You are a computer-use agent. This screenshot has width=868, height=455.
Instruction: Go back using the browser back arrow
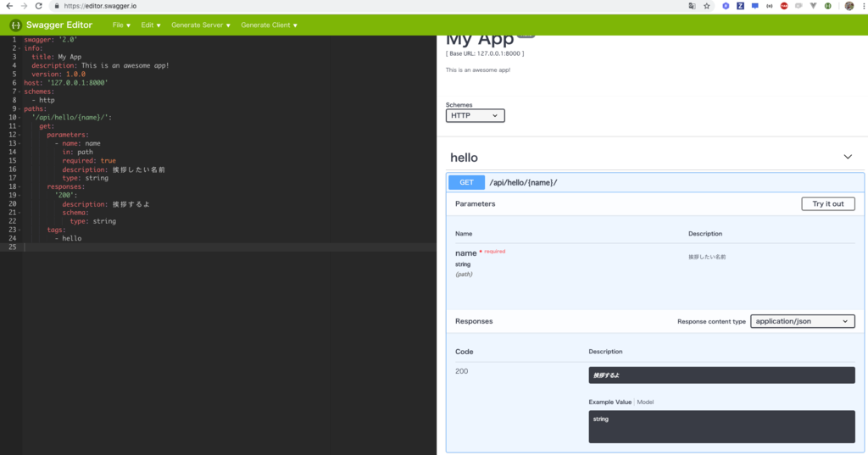(x=9, y=6)
